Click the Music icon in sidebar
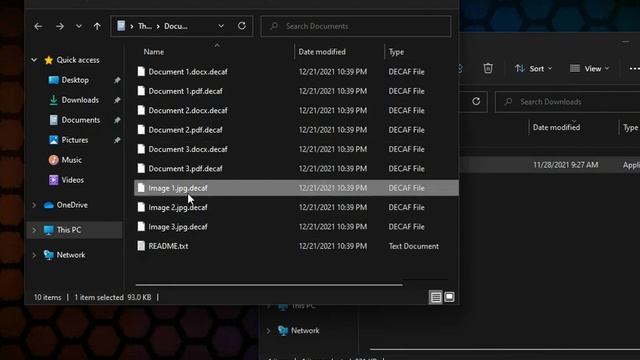640x360 pixels. (53, 160)
